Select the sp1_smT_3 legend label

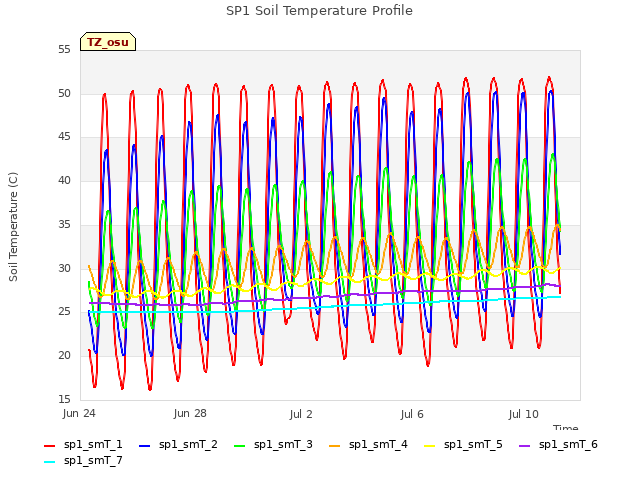point(283,444)
